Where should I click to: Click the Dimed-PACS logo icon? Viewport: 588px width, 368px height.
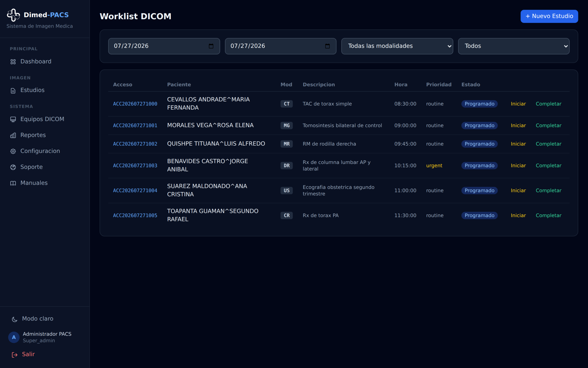point(13,15)
